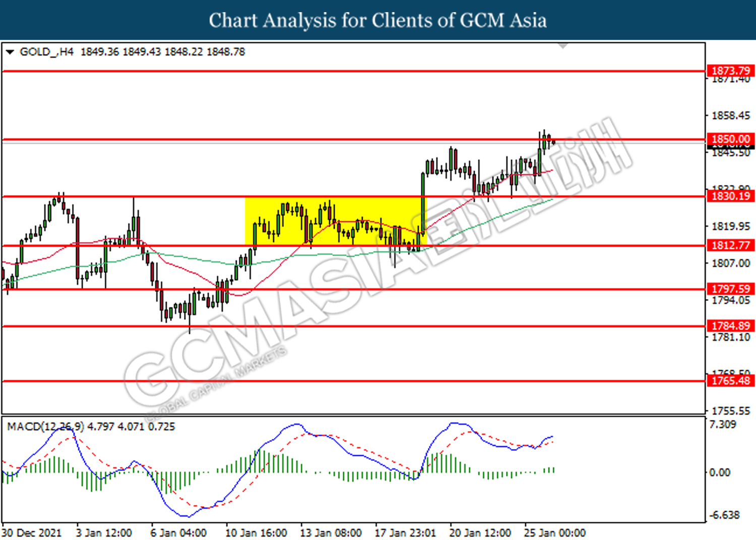756x540 pixels.
Task: Select the 1784.89 price level label
Action: [730, 326]
